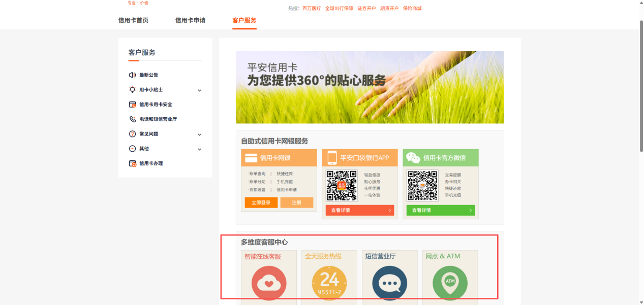Image resolution: width=644 pixels, height=305 pixels.
Task: Click the green 查看详情 button under the WeChat card
Action: point(441,210)
